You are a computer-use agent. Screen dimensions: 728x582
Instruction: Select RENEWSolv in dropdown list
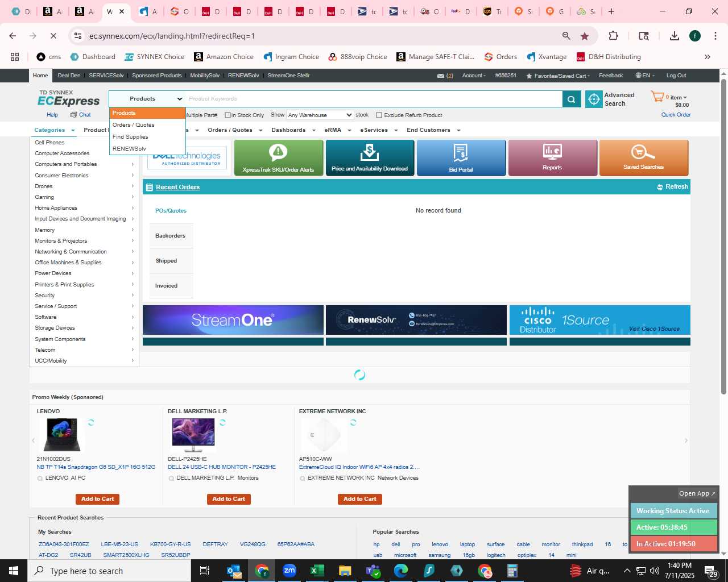147,149
